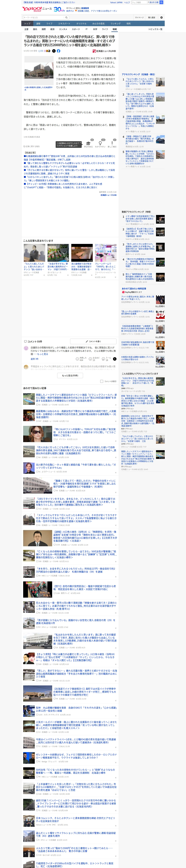Screen dimensions: 186x868
Task: Open the '有料' navigation tab
Action: click(129, 24)
